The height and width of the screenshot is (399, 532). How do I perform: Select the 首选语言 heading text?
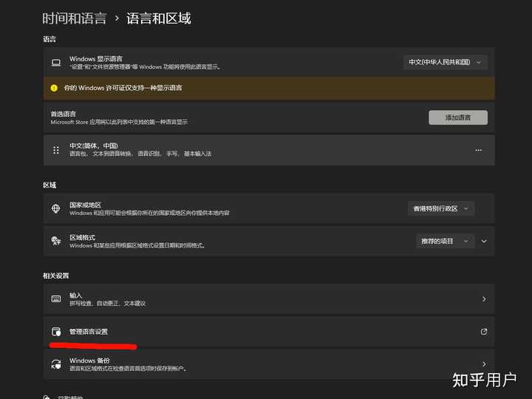64,114
